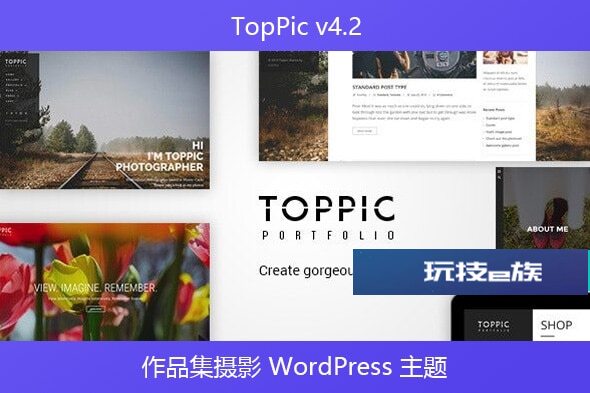
Task: Click the large TOPPIC PORTFOLIO center logo
Action: click(x=327, y=218)
